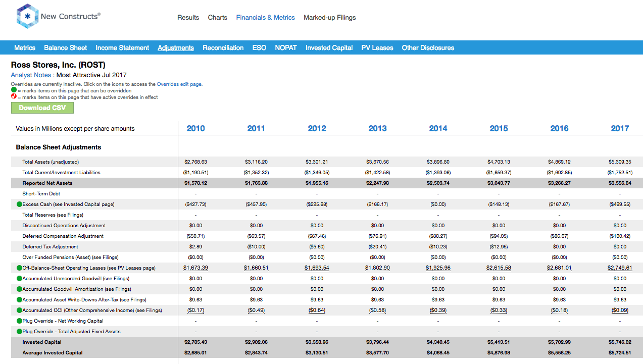The width and height of the screenshot is (643, 364).
Task: Click green override icon for Off-Balance-Sheet Operating Leases
Action: click(x=19, y=268)
